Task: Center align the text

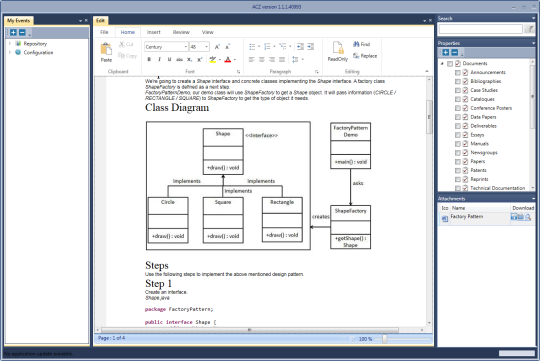Action: click(x=262, y=59)
